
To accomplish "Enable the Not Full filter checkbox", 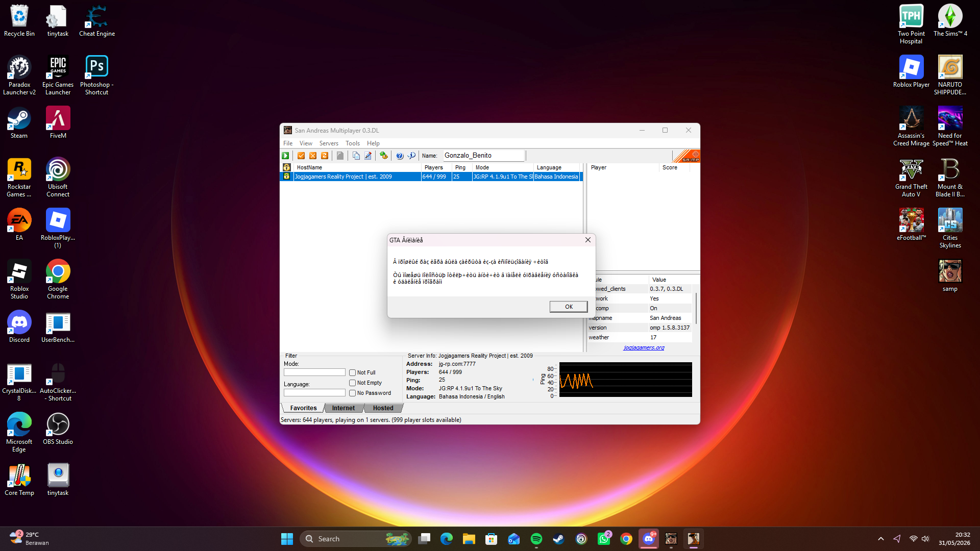I will tap(352, 373).
